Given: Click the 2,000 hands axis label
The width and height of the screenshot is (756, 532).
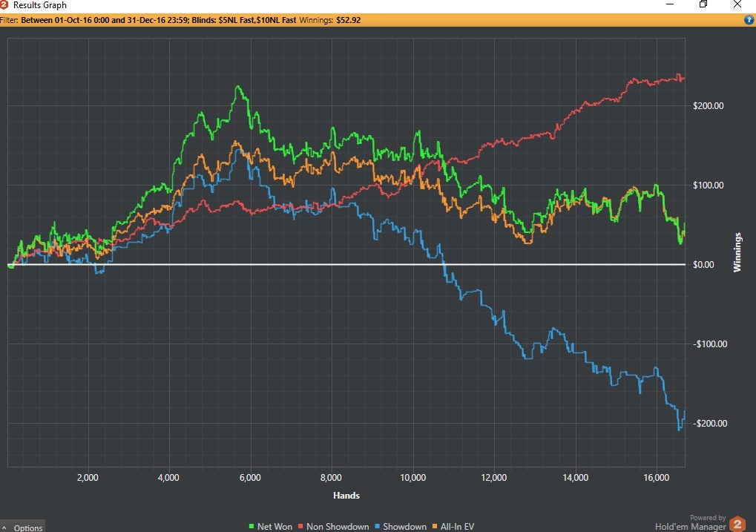Looking at the screenshot, I should point(88,478).
